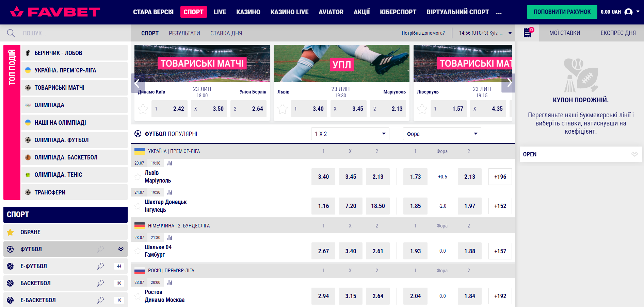Viewport: 644px width, 307px height.
Task: Open the bet slip icon with badge
Action: [x=527, y=33]
